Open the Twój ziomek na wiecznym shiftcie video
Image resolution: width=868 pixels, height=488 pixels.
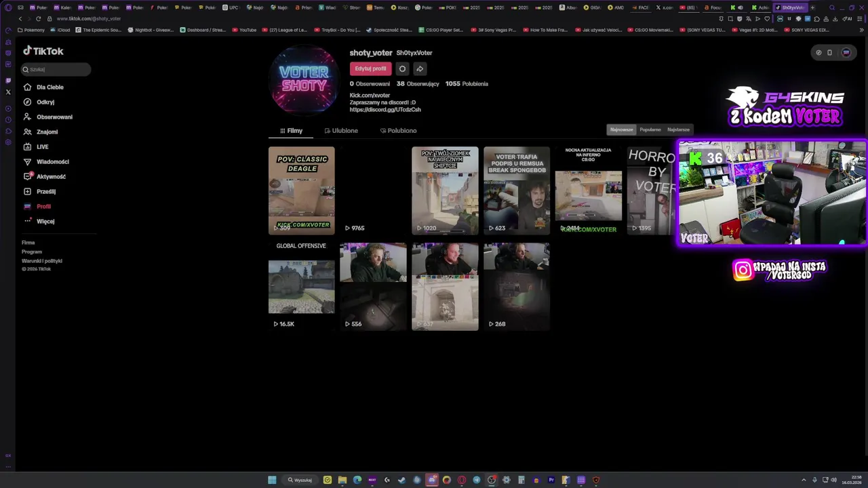tap(445, 190)
